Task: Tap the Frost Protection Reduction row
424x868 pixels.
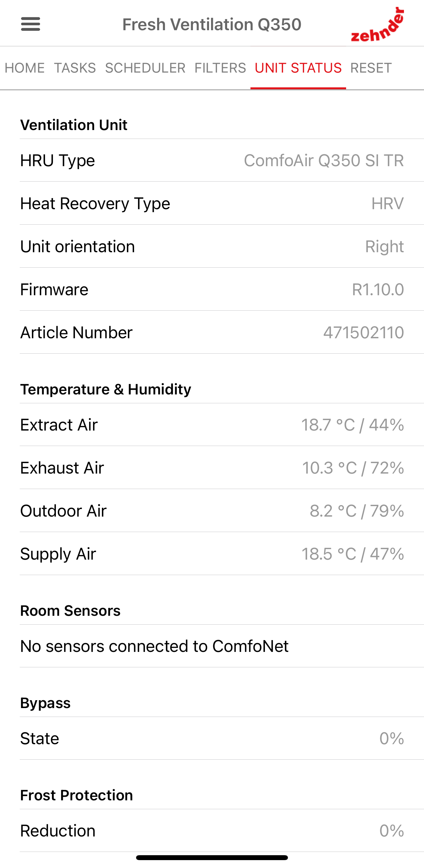Action: [212, 831]
